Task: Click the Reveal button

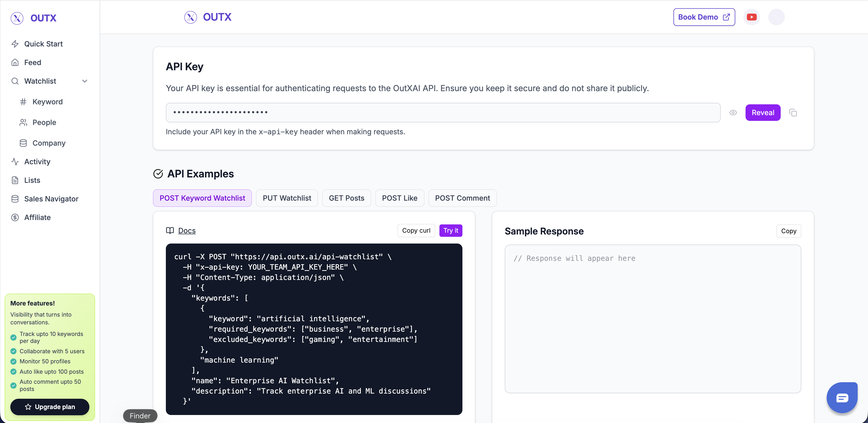Action: 763,113
